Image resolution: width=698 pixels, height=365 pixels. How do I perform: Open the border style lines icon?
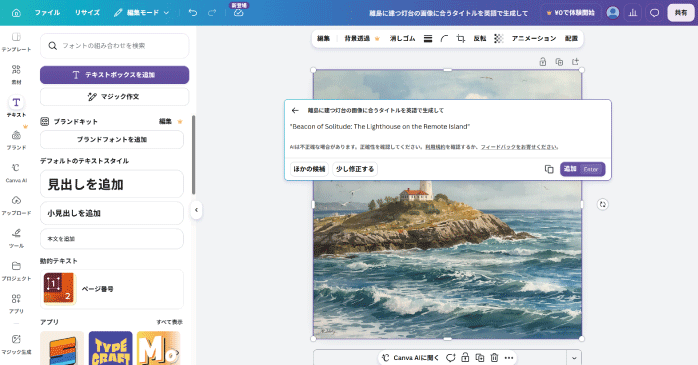click(x=428, y=39)
